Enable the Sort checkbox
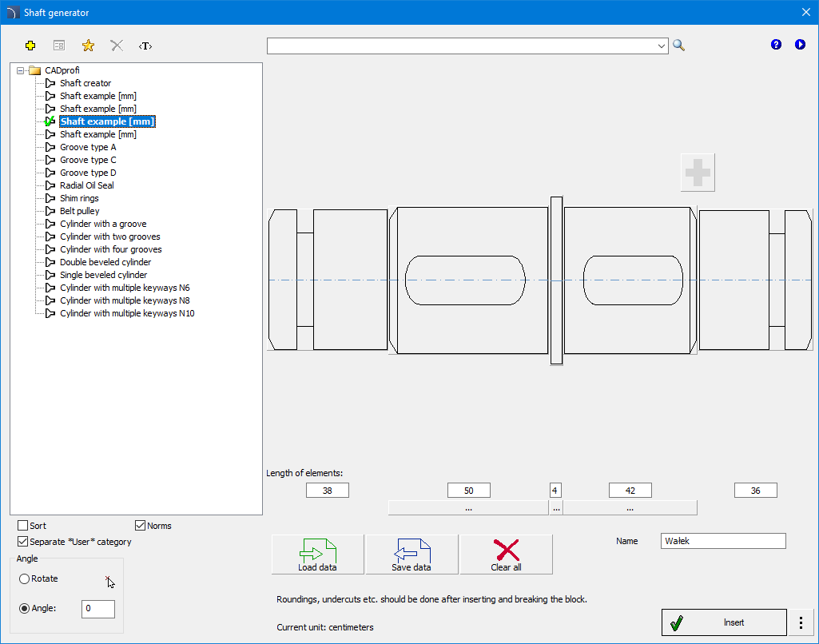The height and width of the screenshot is (644, 819). (23, 526)
